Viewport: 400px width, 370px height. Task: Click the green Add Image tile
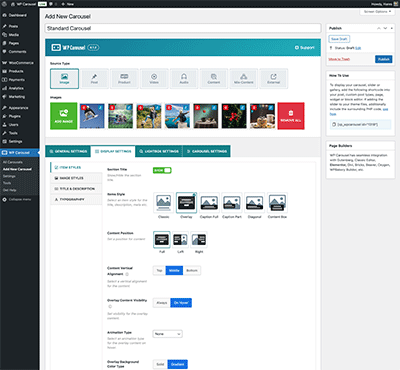[64, 116]
